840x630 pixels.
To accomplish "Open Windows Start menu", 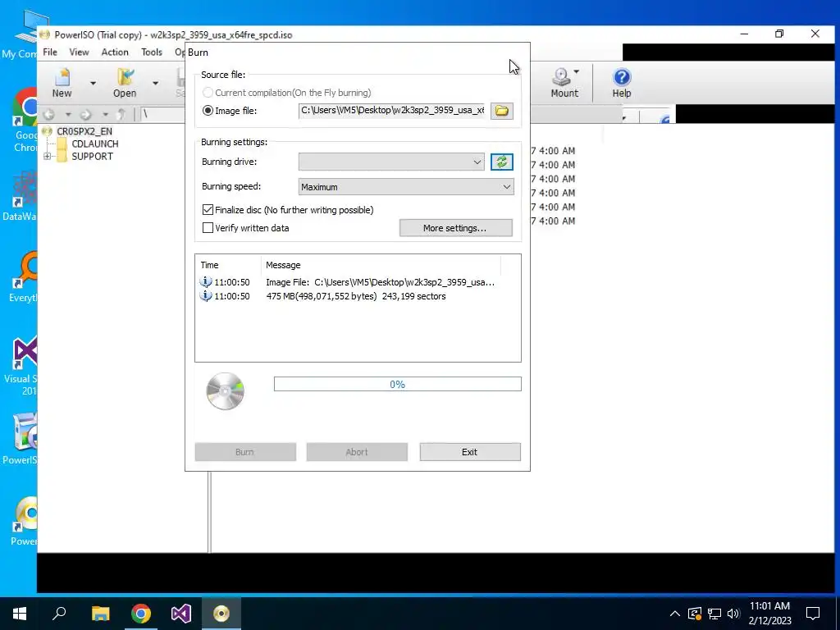I will pyautogui.click(x=20, y=614).
